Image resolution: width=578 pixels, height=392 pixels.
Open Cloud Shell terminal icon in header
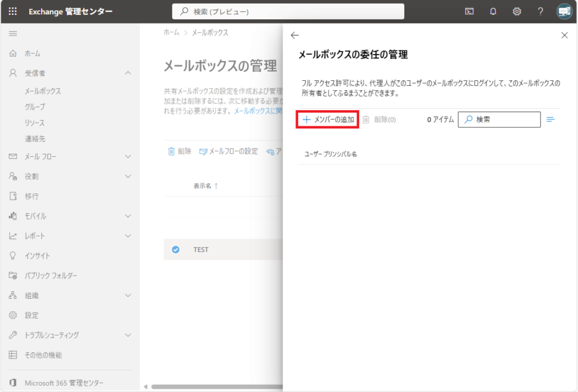click(x=469, y=11)
